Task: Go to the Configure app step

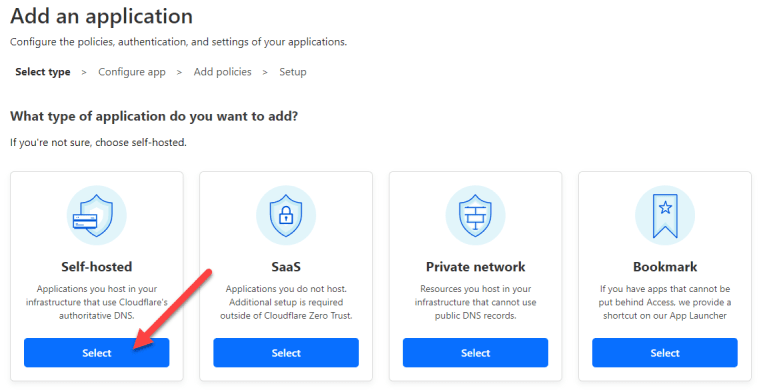Action: tap(132, 72)
